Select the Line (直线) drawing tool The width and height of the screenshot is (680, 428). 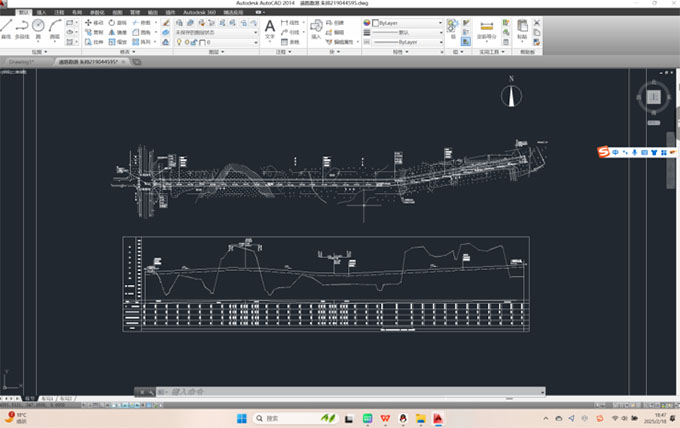7,26
